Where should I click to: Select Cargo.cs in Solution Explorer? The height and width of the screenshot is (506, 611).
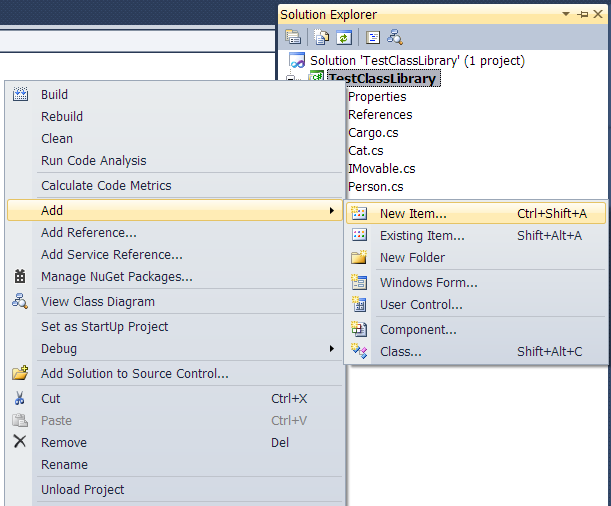click(373, 133)
